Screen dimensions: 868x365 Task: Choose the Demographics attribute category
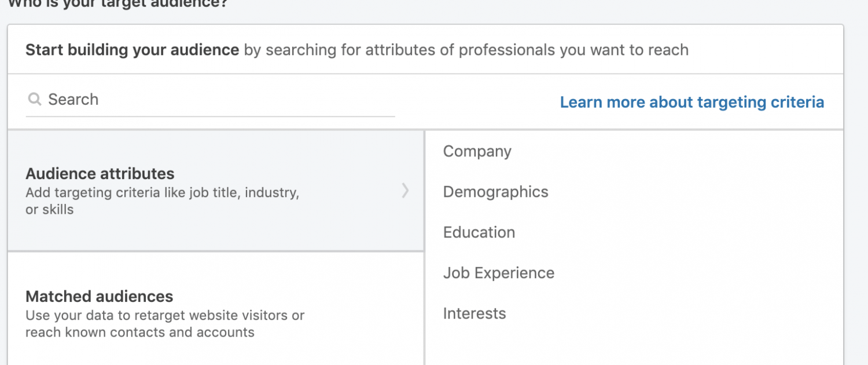[x=496, y=192]
